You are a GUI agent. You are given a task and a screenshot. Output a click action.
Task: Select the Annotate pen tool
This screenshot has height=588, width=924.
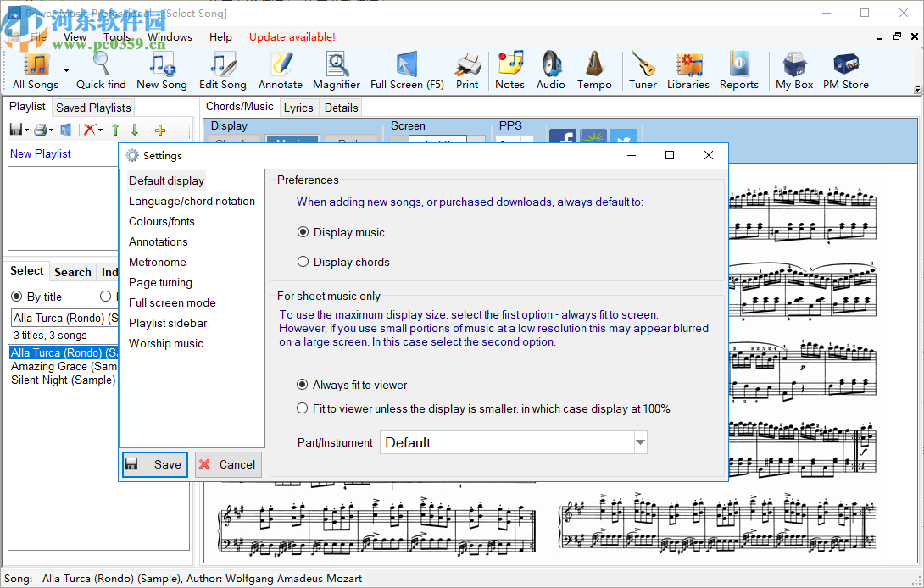(281, 71)
